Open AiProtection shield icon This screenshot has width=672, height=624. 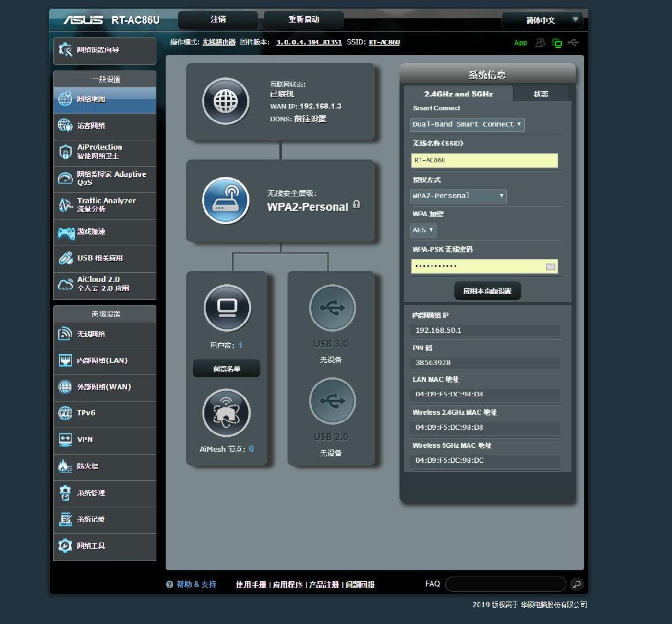pos(65,151)
